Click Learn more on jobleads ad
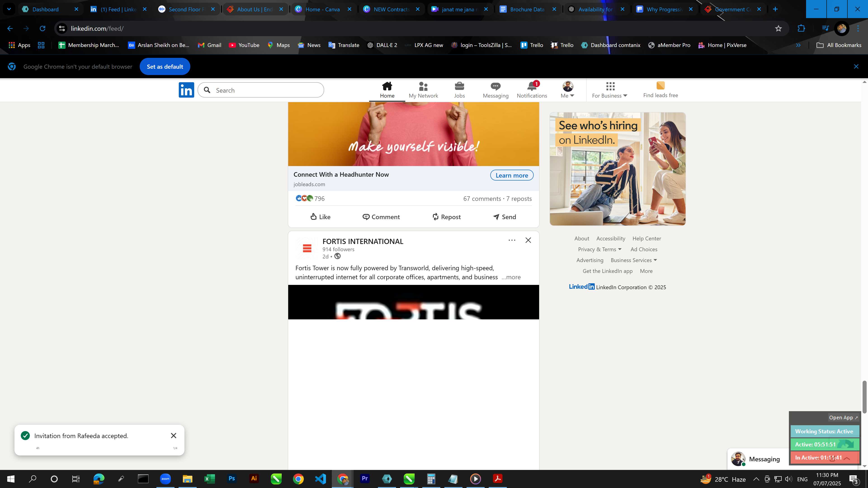868x488 pixels. [x=512, y=176]
